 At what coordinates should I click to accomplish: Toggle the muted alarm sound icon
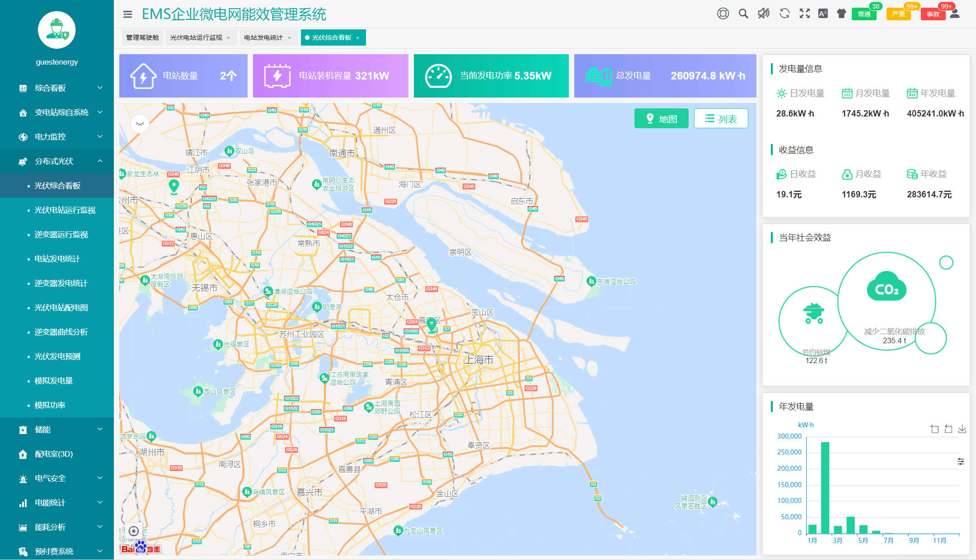764,14
